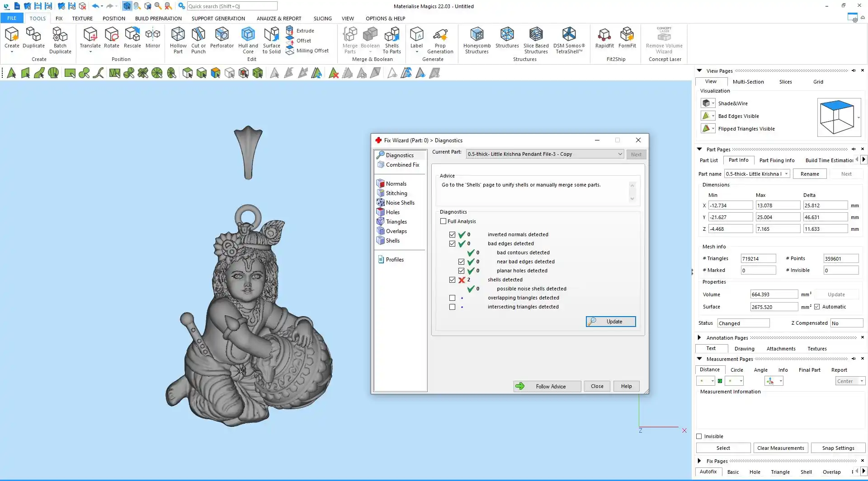Click the Quick search input field
868x481 pixels.
point(232,6)
